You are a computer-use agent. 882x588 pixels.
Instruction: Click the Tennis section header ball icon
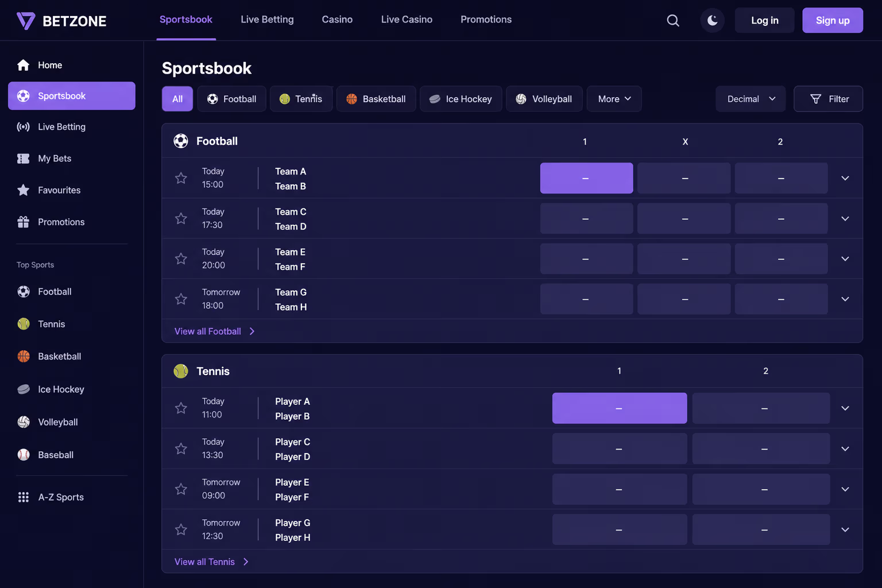coord(181,371)
